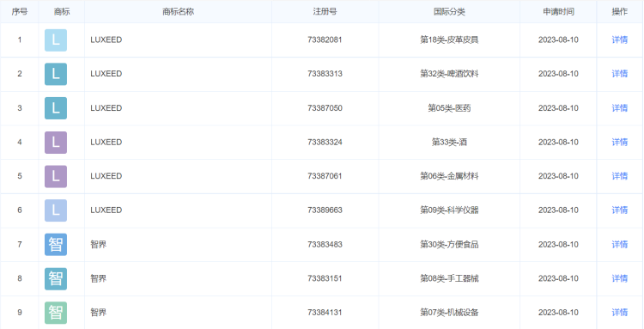Click the light blue L icon in row 6
644x329 pixels.
(56, 210)
